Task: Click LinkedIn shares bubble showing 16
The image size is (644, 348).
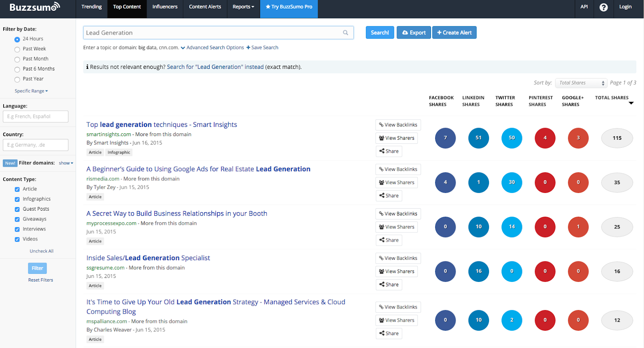Action: click(x=479, y=271)
